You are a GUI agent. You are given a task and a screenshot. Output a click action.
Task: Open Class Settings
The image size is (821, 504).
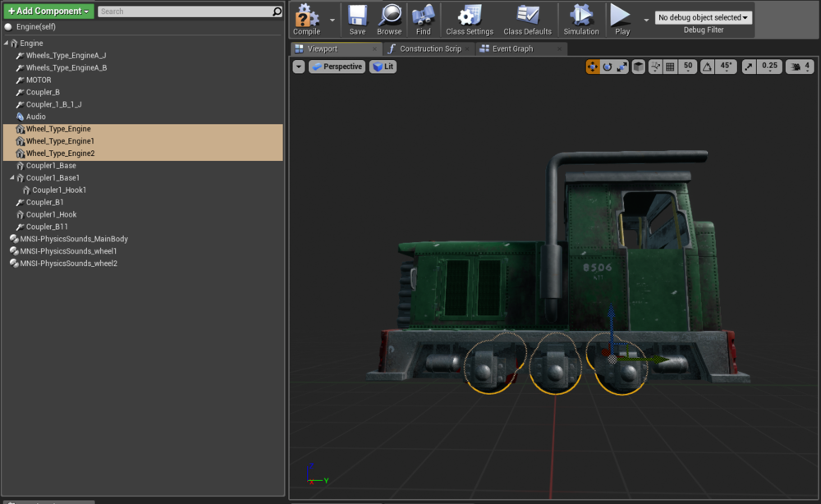[470, 16]
